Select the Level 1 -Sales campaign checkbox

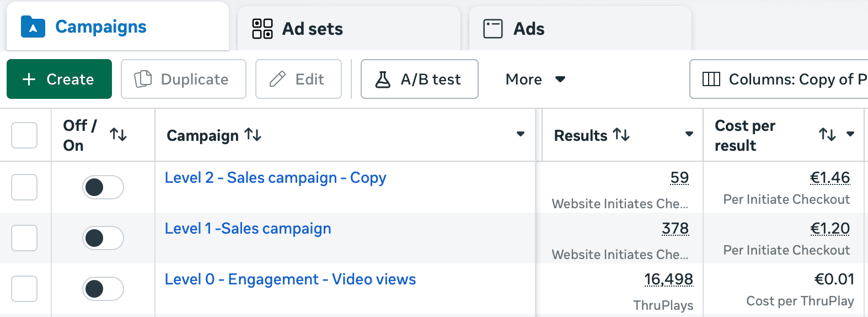[24, 238]
